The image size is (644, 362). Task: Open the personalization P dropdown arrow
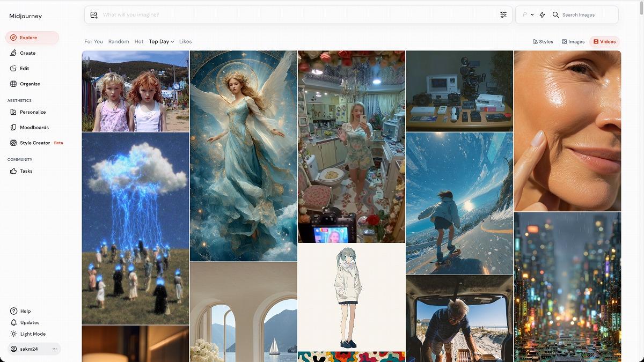(532, 15)
